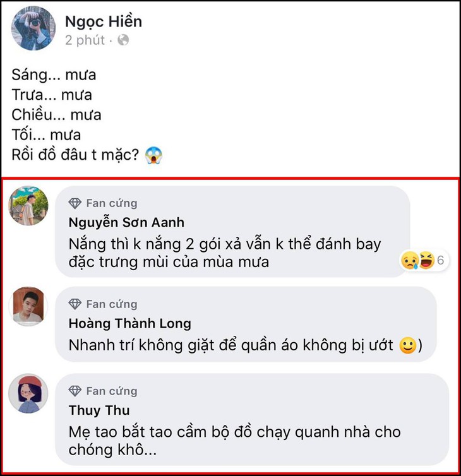Select the Thuy Thu commenter name
This screenshot has width=461, height=476.
pos(99,410)
